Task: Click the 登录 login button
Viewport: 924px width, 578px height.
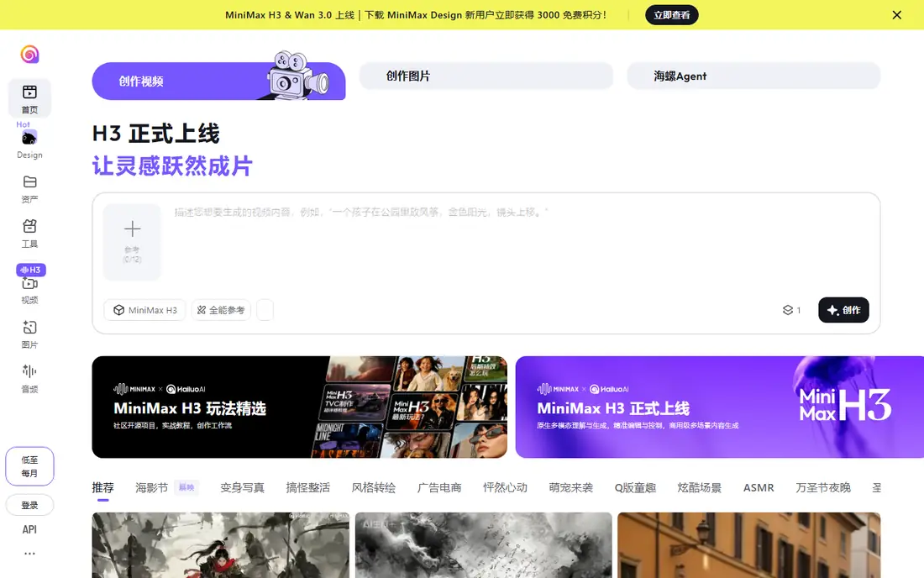Action: [x=29, y=505]
